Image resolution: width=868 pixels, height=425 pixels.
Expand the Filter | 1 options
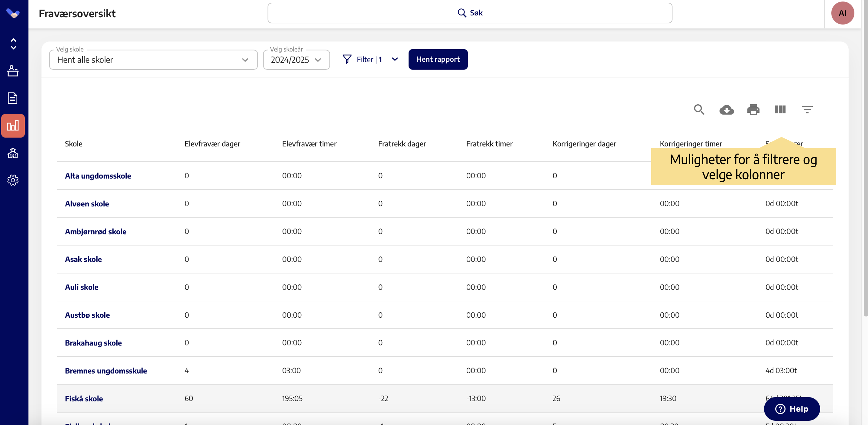click(x=370, y=60)
